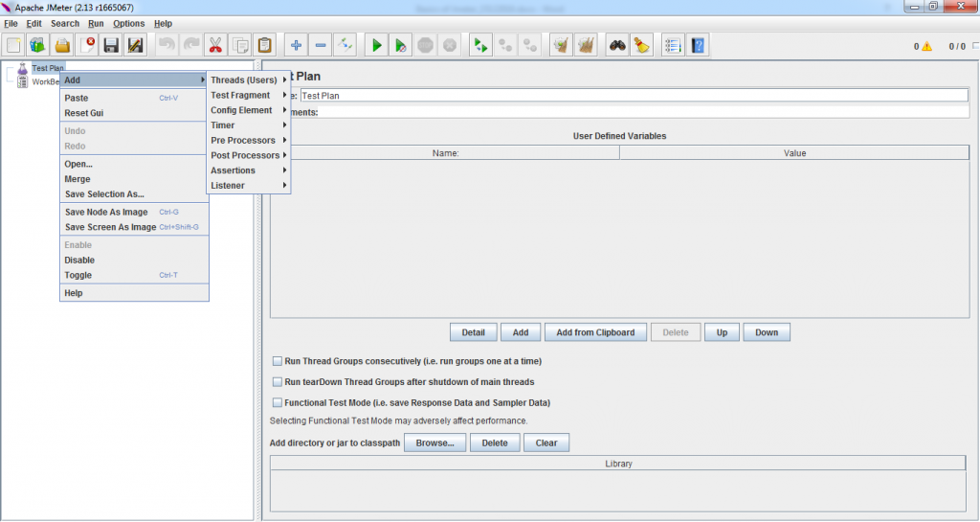Expand all nodes with plus icon
Screen dimensions: 980x522
[x=297, y=46]
